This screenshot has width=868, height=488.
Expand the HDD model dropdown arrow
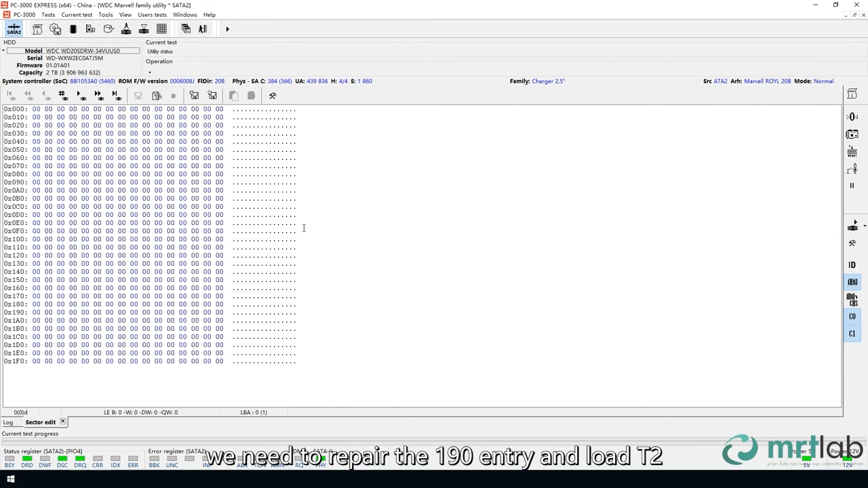(x=3, y=51)
